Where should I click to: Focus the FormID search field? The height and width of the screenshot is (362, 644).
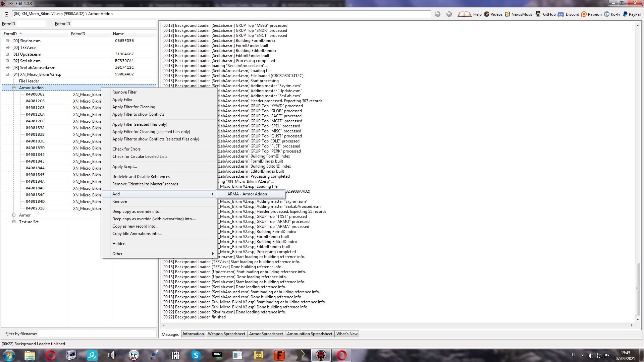[31, 24]
